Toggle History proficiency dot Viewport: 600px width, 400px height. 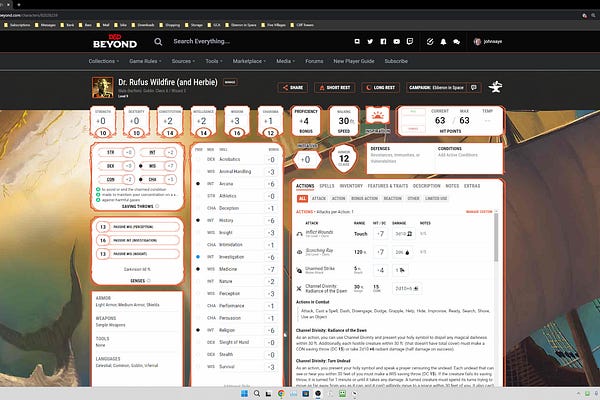(x=198, y=220)
